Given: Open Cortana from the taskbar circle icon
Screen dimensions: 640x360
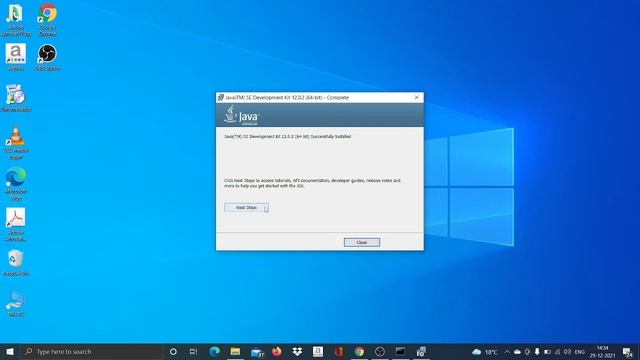Looking at the screenshot, I should [173, 351].
